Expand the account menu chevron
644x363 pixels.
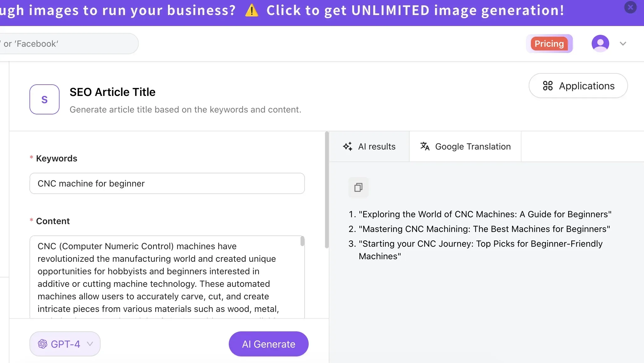coord(623,44)
